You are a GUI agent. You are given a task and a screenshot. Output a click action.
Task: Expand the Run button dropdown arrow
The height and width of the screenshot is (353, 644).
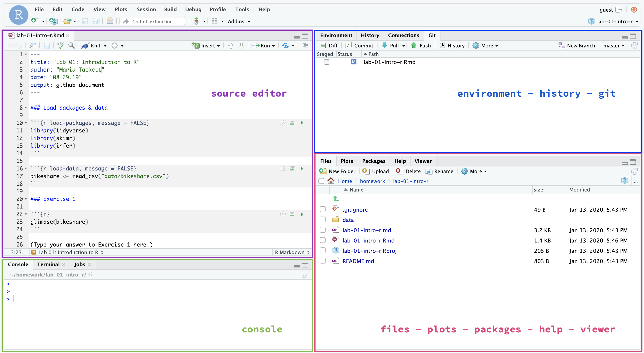click(x=273, y=46)
